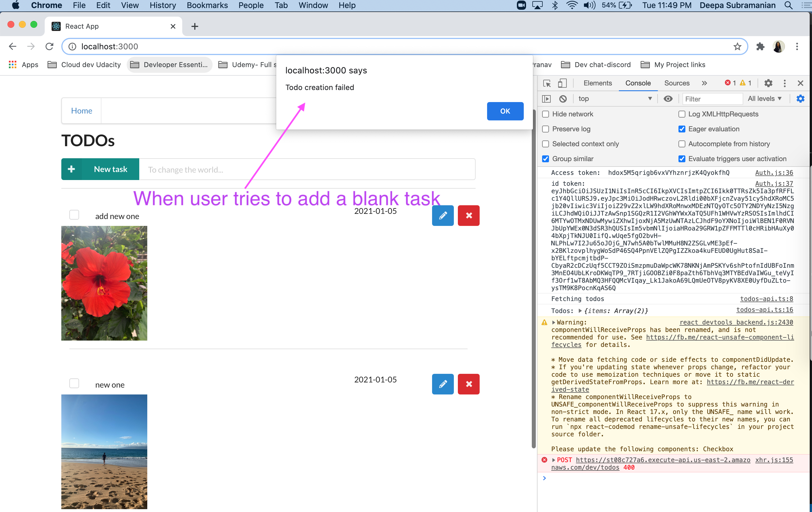Open the todos-api.ts:16 source link
The width and height of the screenshot is (812, 512).
(x=764, y=310)
